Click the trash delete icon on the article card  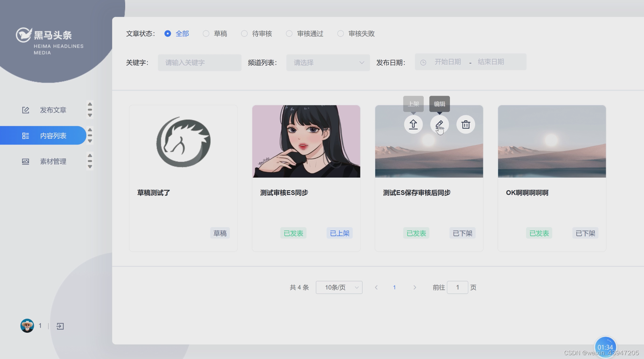pyautogui.click(x=465, y=125)
